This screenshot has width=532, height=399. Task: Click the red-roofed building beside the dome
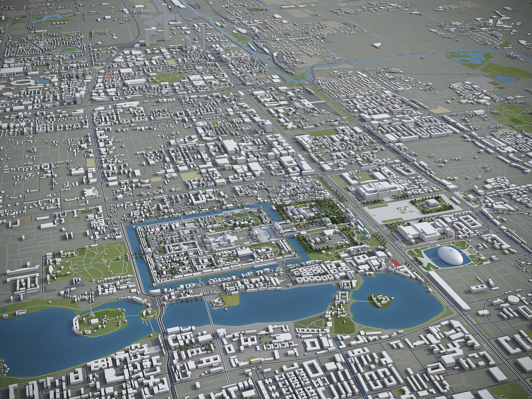(x=395, y=262)
